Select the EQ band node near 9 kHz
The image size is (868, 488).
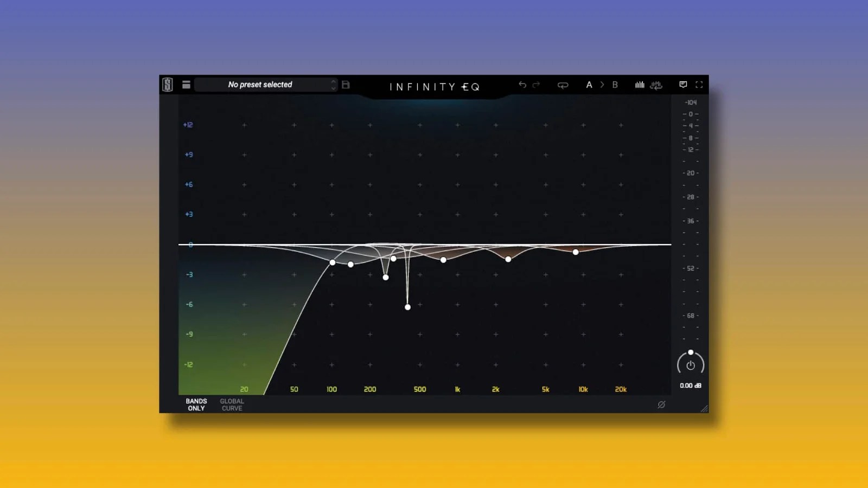coord(576,252)
